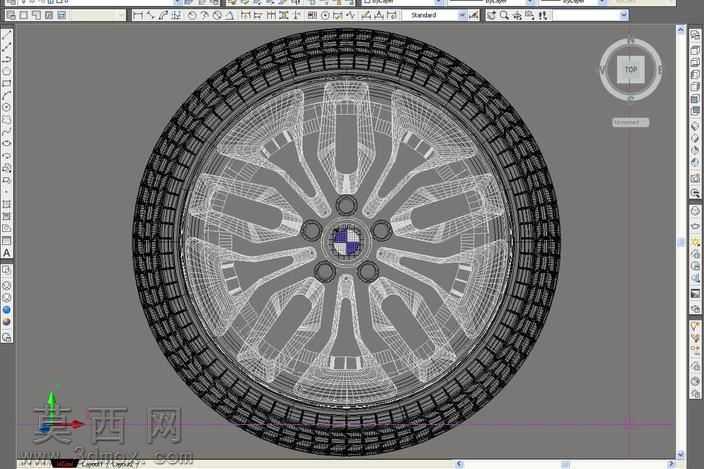704x469 pixels.
Task: Switch to the Layout2 tab
Action: pos(121,464)
